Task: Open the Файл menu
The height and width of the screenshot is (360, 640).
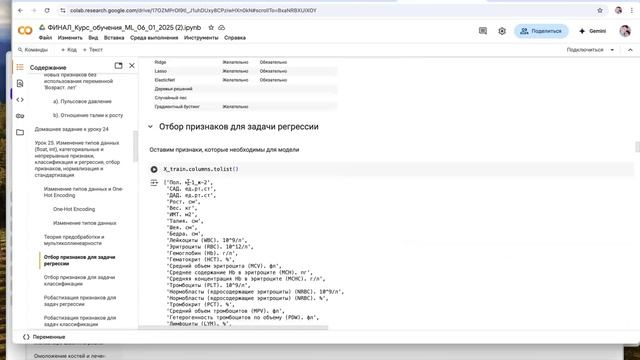Action: (45, 38)
